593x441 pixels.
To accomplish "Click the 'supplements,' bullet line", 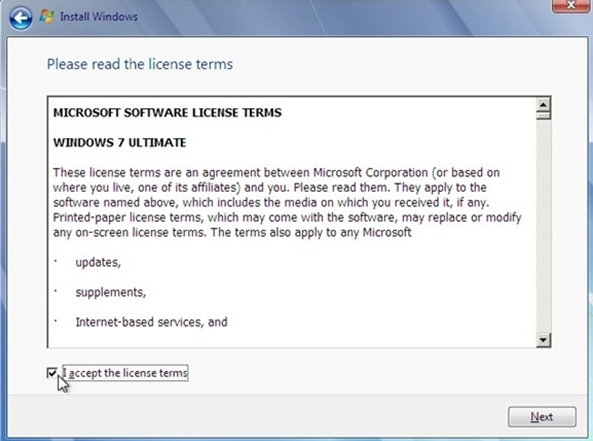I will 110,292.
